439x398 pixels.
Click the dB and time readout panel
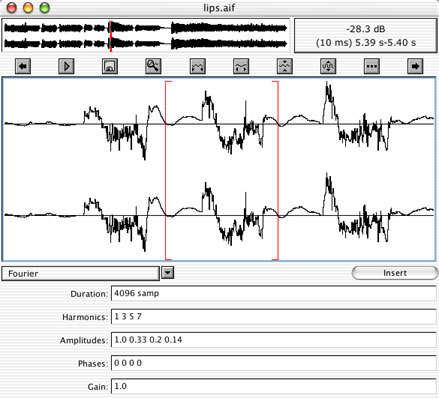[x=366, y=36]
